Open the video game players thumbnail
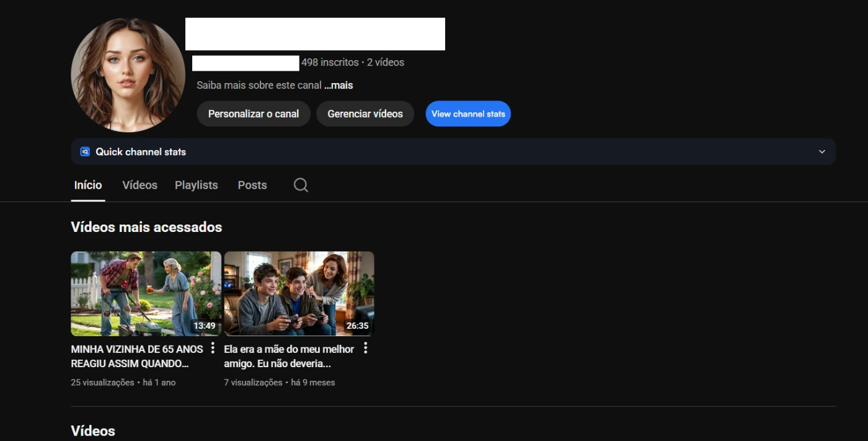Viewport: 868px width, 441px height. (x=299, y=293)
